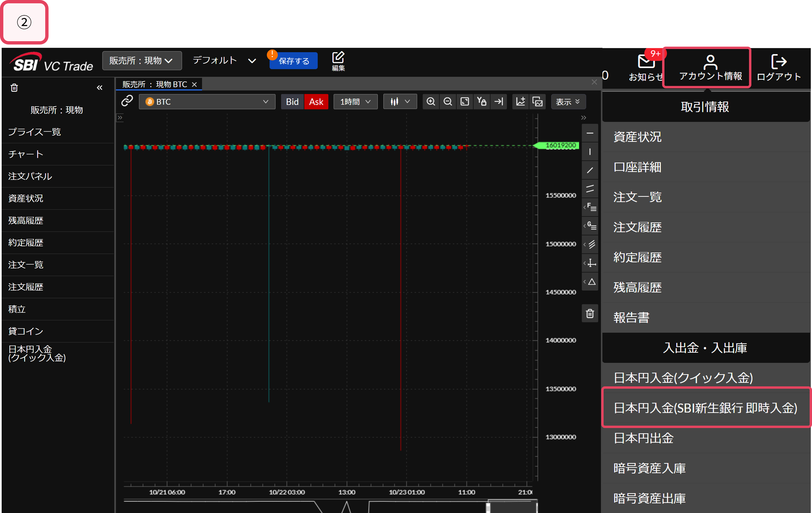
Task: Click the link chain icon beside BTC
Action: tap(127, 101)
